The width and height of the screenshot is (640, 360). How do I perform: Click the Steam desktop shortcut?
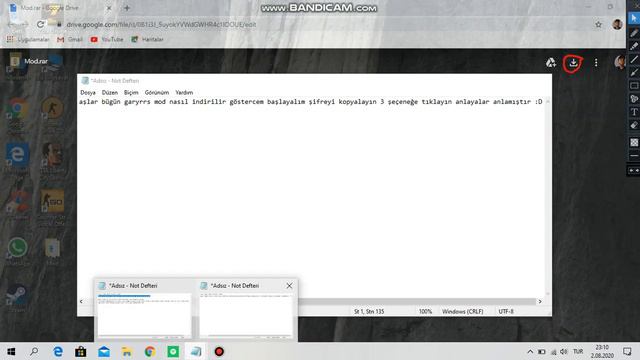[17, 298]
